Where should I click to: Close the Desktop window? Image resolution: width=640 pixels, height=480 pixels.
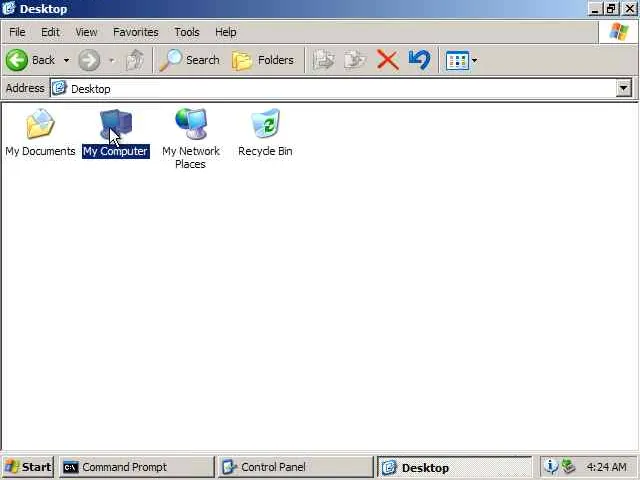point(630,9)
